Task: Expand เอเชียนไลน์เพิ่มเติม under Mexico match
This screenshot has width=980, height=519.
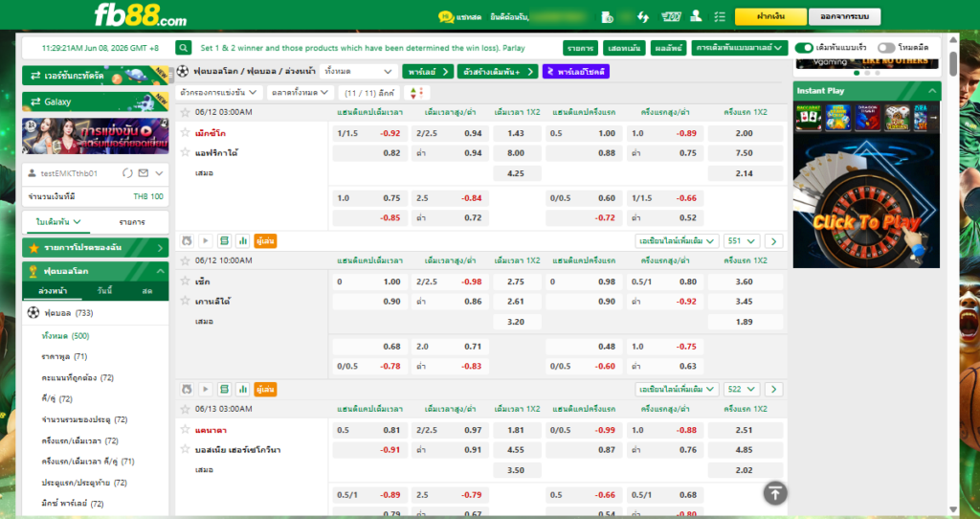Action: [677, 240]
